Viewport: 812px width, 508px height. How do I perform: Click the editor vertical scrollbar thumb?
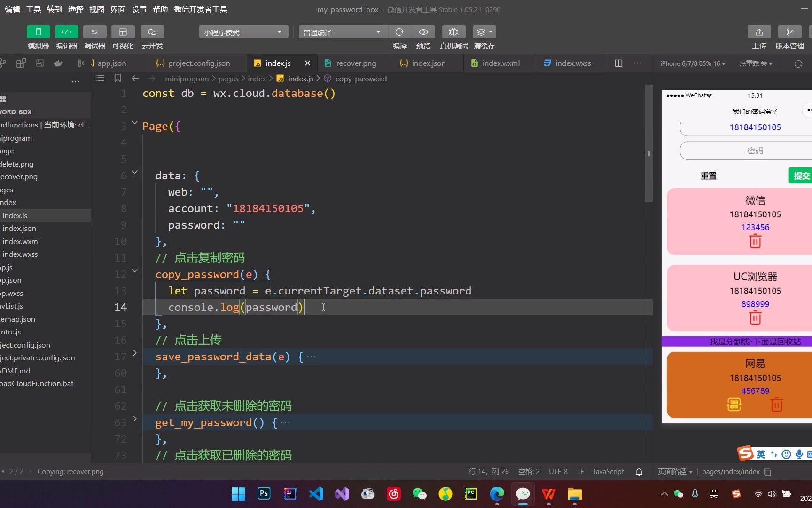[x=648, y=143]
